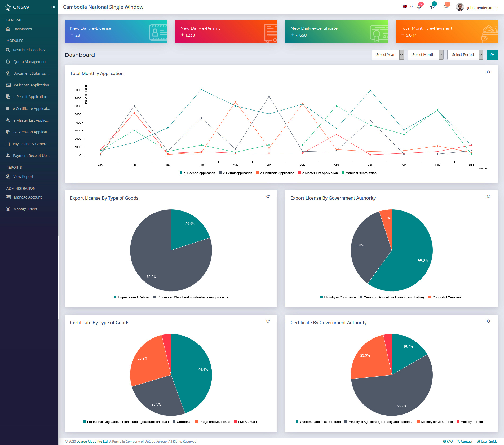
Task: Open the language flag selector
Action: [x=407, y=7]
